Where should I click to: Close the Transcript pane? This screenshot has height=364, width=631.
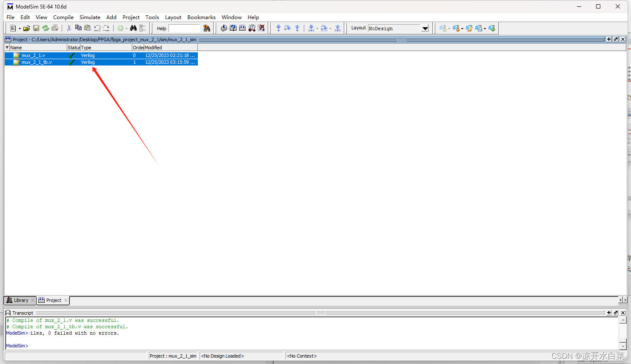623,313
